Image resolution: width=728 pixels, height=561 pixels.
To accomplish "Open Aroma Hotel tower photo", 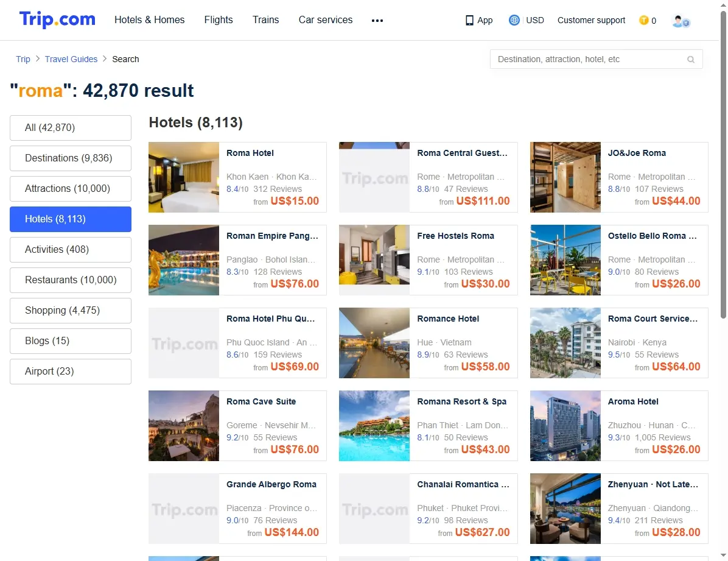I will pos(565,426).
